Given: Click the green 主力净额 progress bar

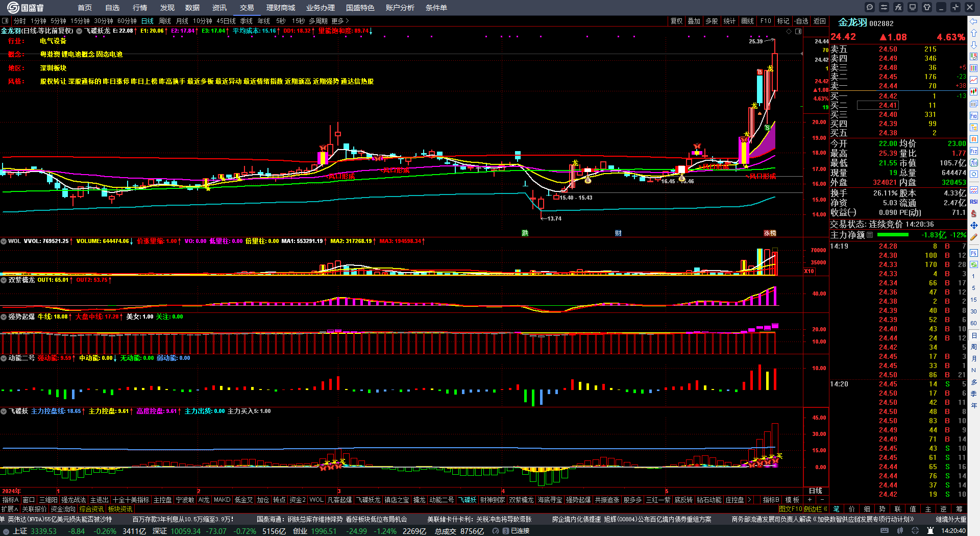Looking at the screenshot, I should [893, 235].
